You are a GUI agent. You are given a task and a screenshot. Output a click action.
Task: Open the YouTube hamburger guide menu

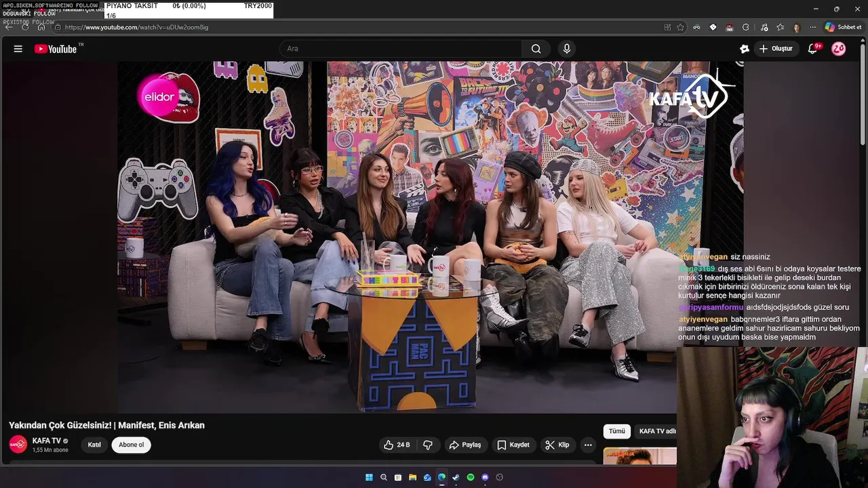(18, 49)
